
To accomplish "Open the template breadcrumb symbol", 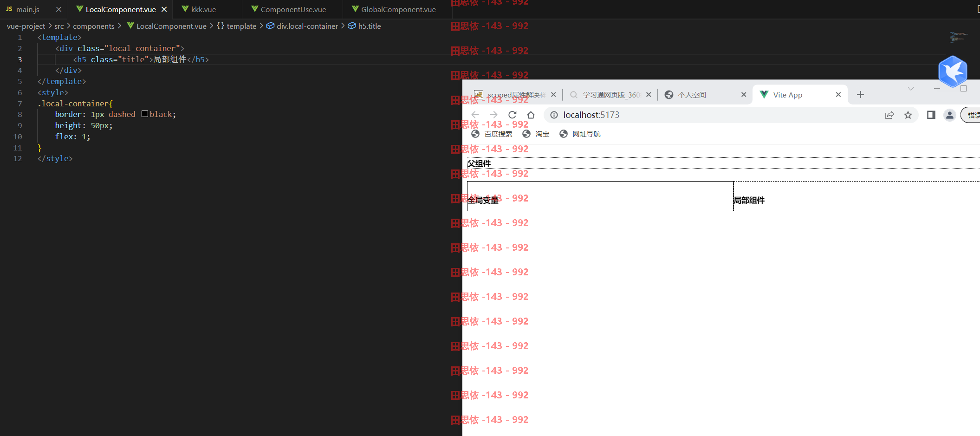I will (237, 26).
